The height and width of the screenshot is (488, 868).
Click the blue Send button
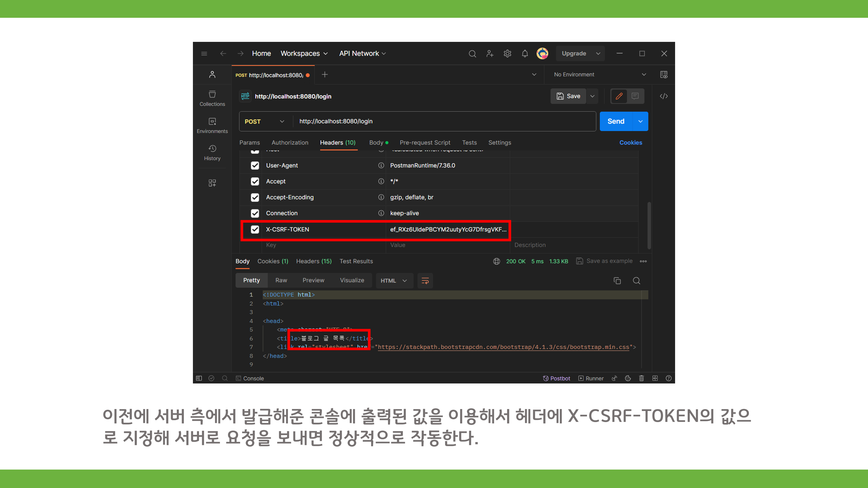616,121
